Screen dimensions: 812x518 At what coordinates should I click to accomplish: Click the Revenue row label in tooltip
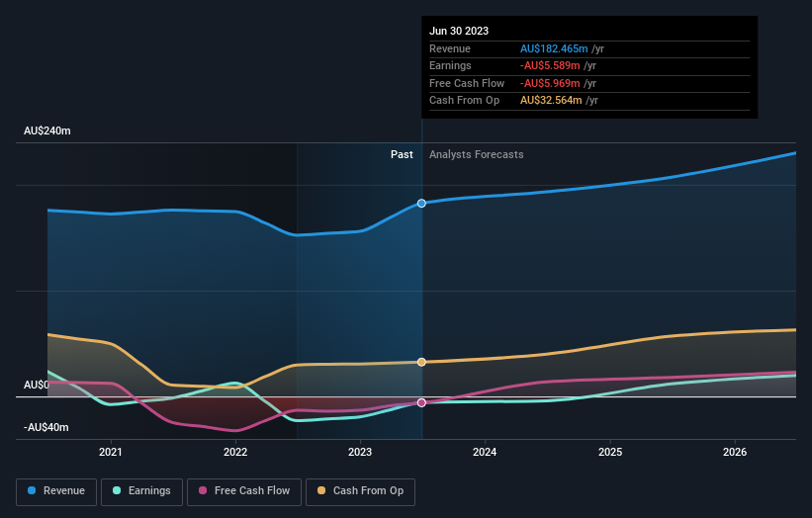click(450, 48)
